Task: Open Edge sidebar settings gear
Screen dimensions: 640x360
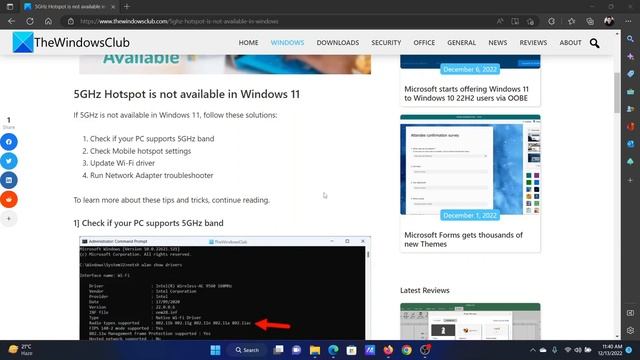Action: coord(631,330)
